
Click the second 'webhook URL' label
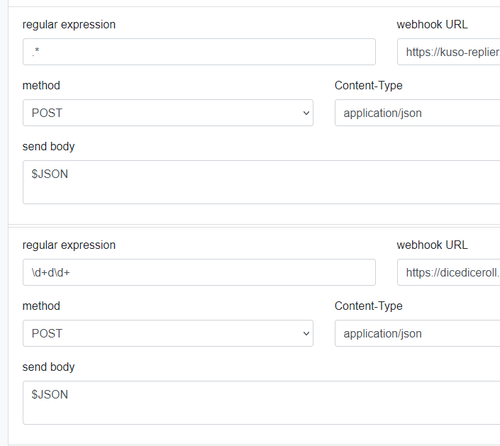click(432, 245)
